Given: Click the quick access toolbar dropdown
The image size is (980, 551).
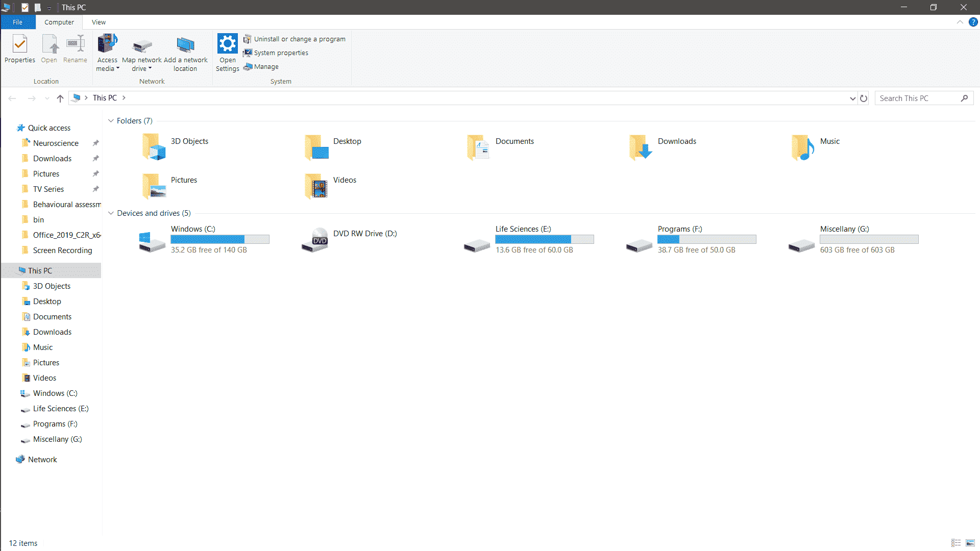Looking at the screenshot, I should click(x=49, y=8).
